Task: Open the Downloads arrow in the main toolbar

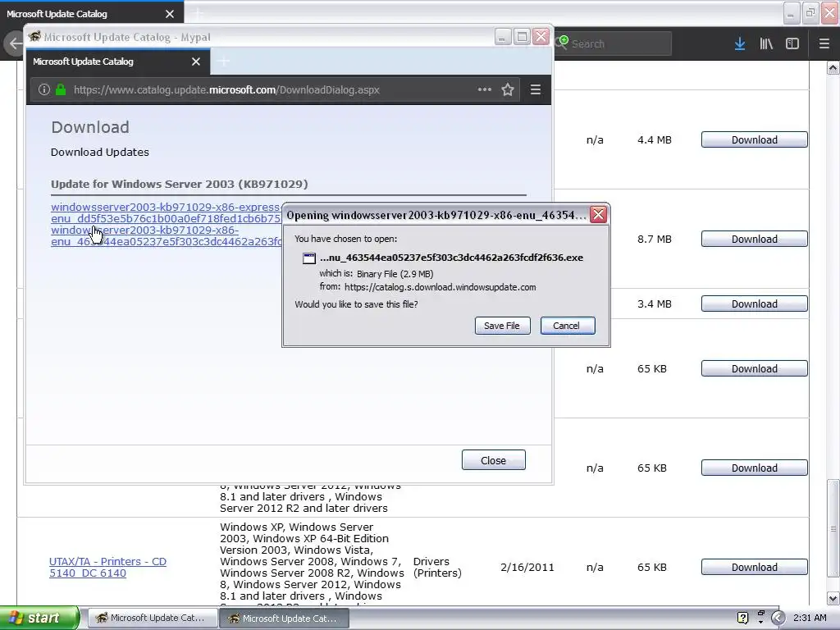Action: (740, 43)
